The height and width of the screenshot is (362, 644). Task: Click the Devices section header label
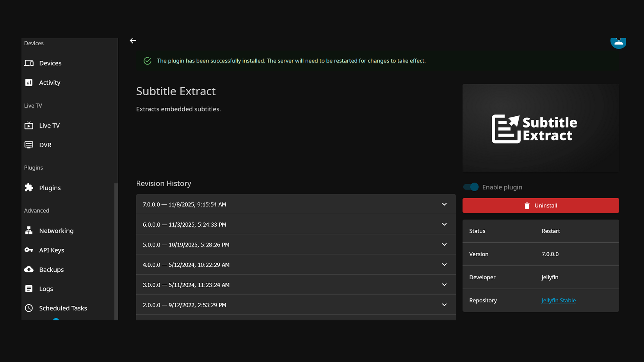34,43
